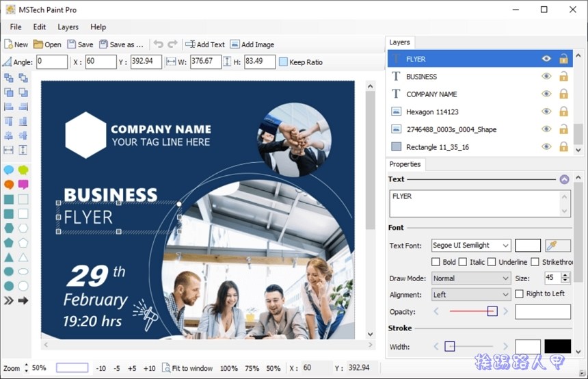588x379 pixels.
Task: Enable the Keep Ratio checkbox
Action: tap(283, 62)
